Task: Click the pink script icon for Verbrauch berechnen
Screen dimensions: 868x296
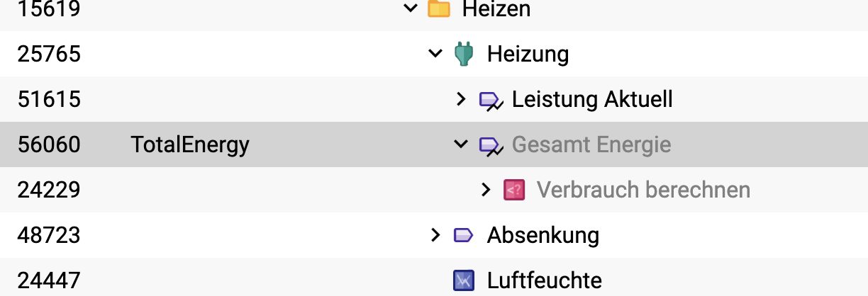Action: [514, 190]
